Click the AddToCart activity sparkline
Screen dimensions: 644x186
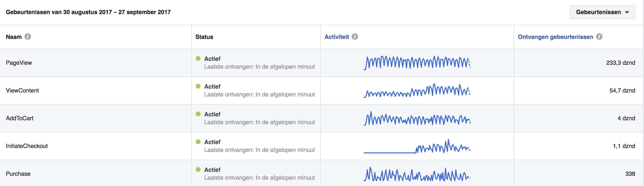tap(417, 118)
